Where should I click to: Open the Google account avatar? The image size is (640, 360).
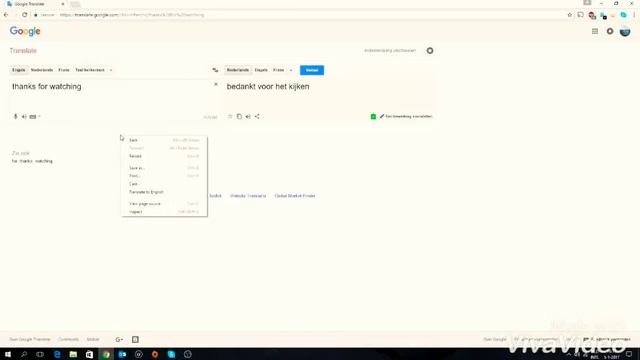(x=625, y=31)
